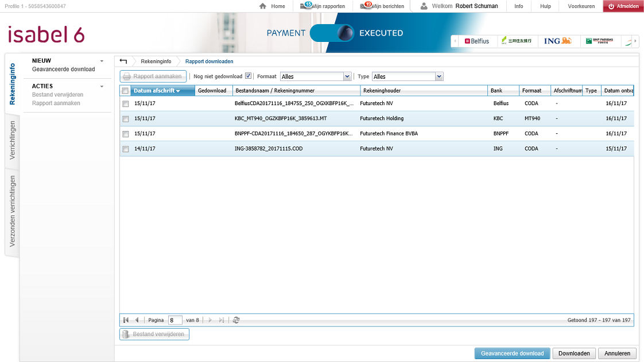Open the Formaat dropdown
Screen dimensions: 644x362
click(347, 76)
